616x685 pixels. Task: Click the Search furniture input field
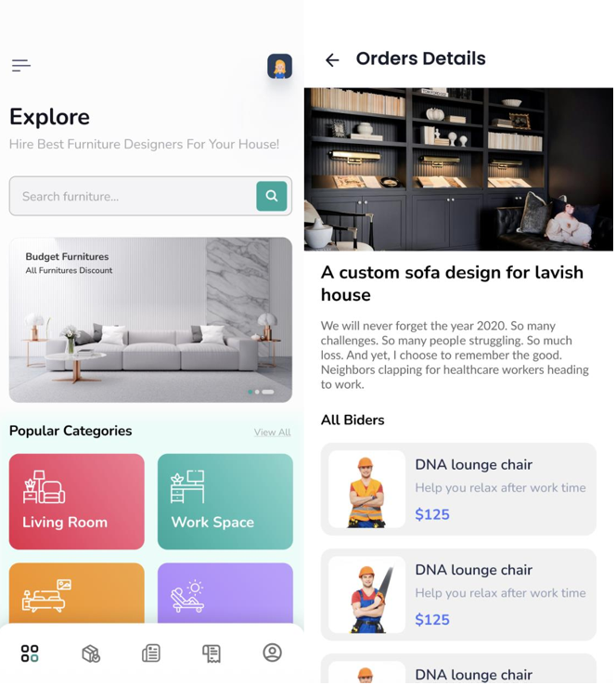click(x=133, y=196)
